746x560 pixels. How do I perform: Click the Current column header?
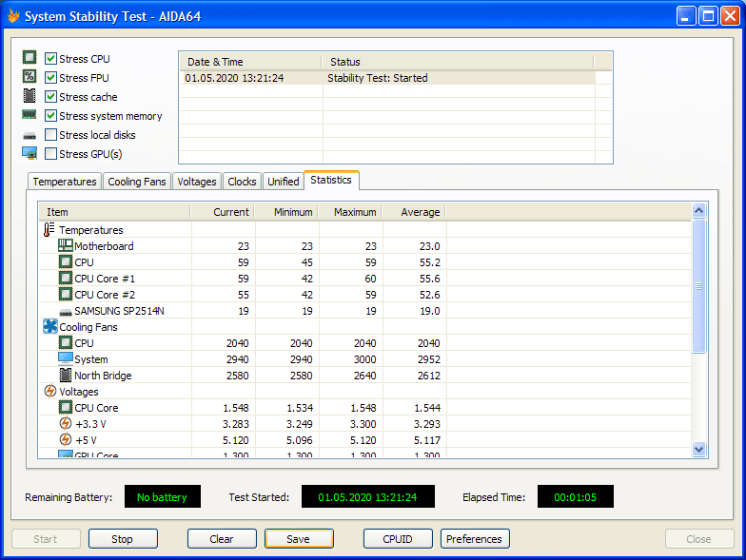[x=223, y=212]
